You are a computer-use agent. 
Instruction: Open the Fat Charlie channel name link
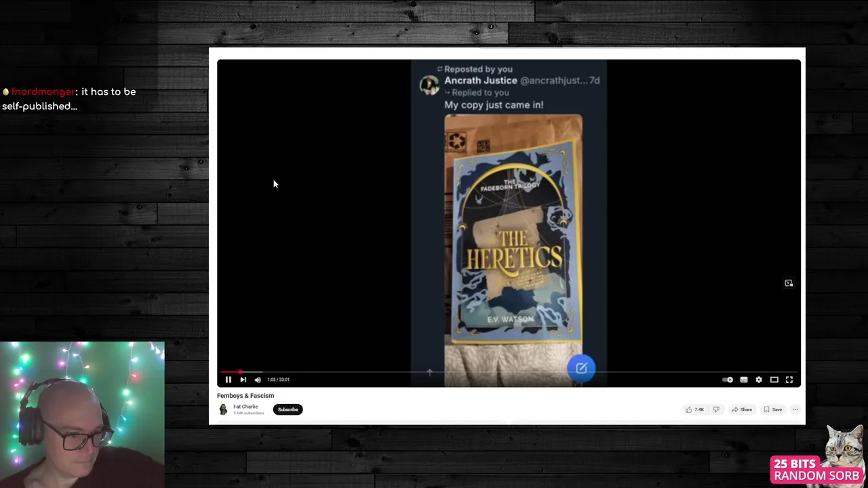245,407
